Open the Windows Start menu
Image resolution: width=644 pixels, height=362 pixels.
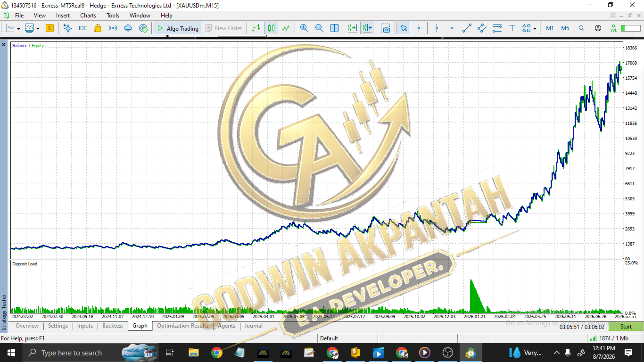point(11,353)
